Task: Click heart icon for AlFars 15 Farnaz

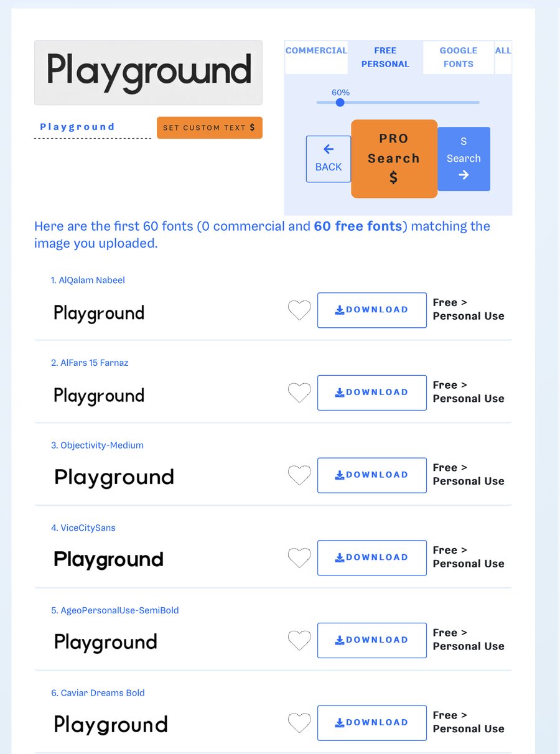Action: (299, 393)
